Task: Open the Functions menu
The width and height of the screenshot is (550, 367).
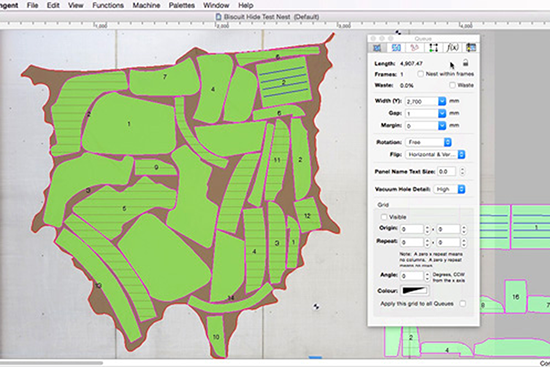Action: point(108,5)
